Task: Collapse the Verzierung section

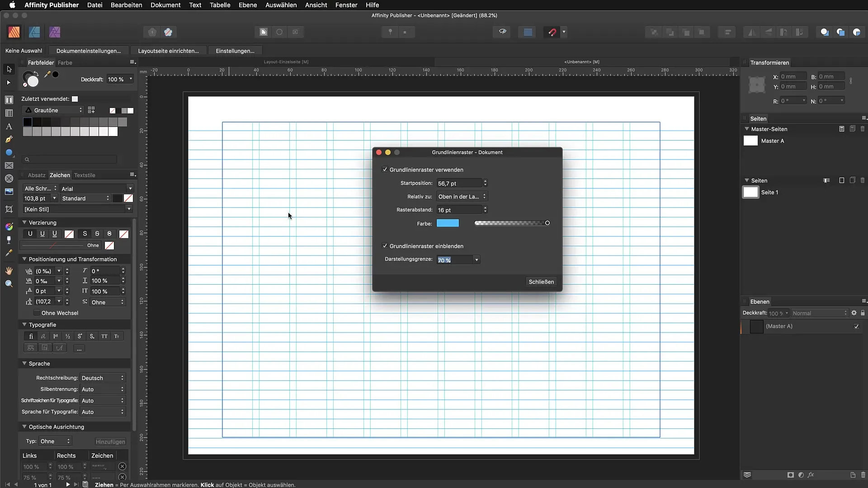Action: pos(24,222)
